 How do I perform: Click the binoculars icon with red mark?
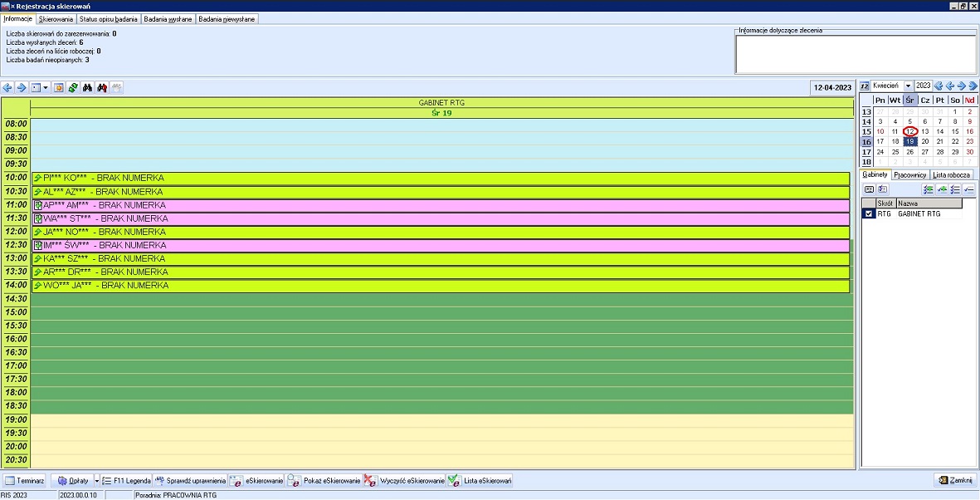[102, 87]
